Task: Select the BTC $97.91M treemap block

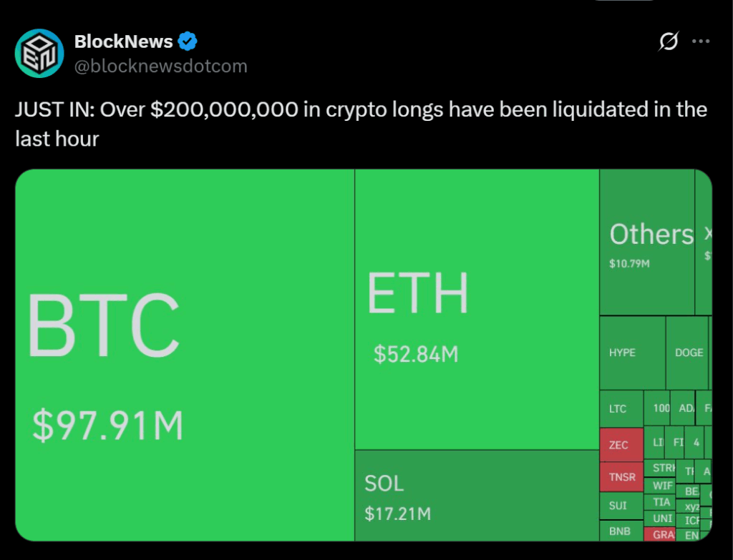Action: pyautogui.click(x=185, y=355)
